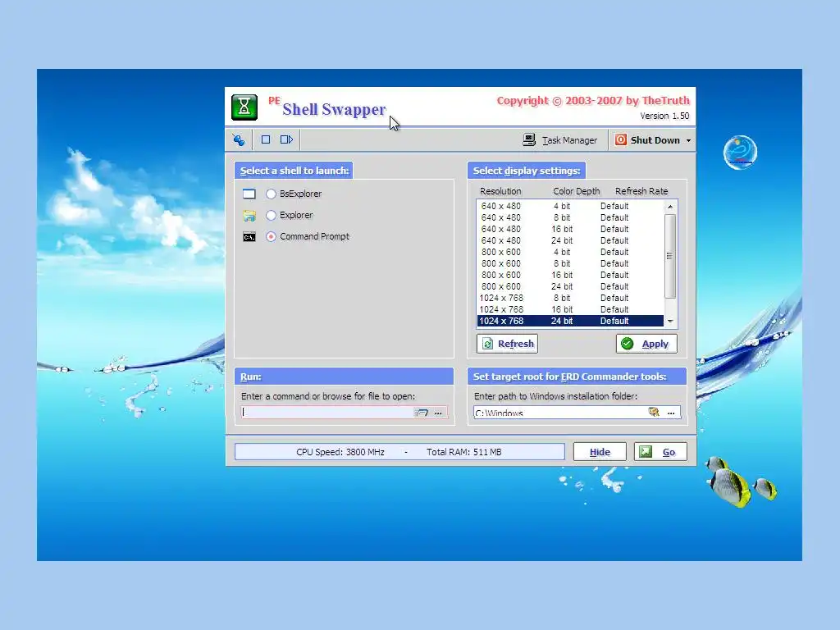Select 1024 x 768 8 bit resolution row
This screenshot has height=630, width=840.
point(570,298)
